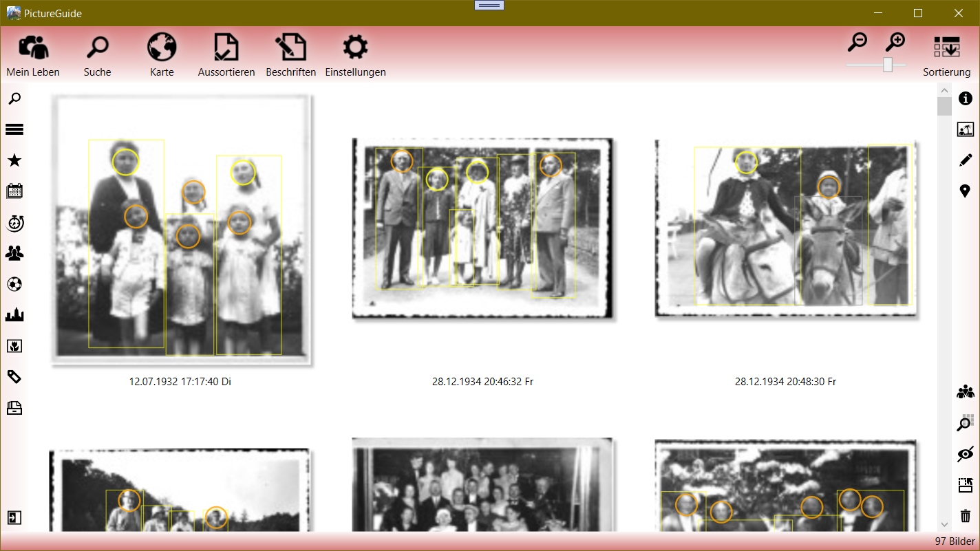This screenshot has height=551, width=980.
Task: Click the PictureGuide app icon in title bar
Action: coord(13,13)
